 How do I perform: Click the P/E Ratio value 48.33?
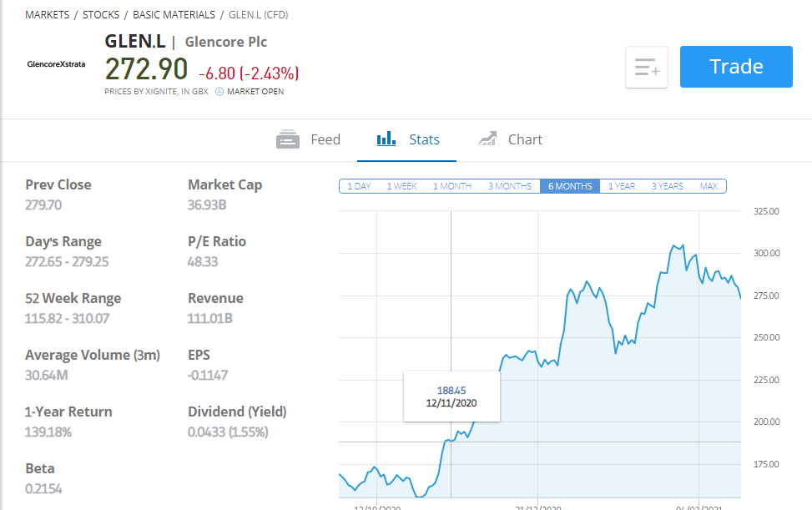tap(203, 262)
